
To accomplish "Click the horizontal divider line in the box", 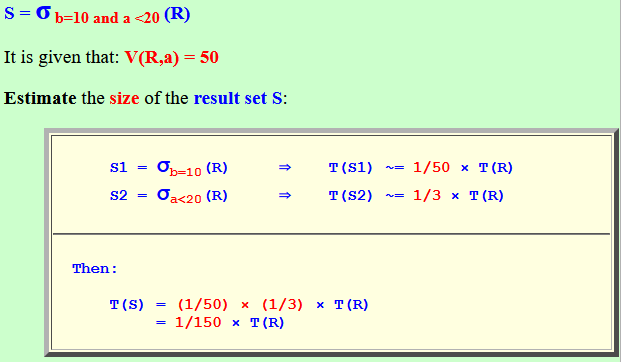I will click(331, 234).
